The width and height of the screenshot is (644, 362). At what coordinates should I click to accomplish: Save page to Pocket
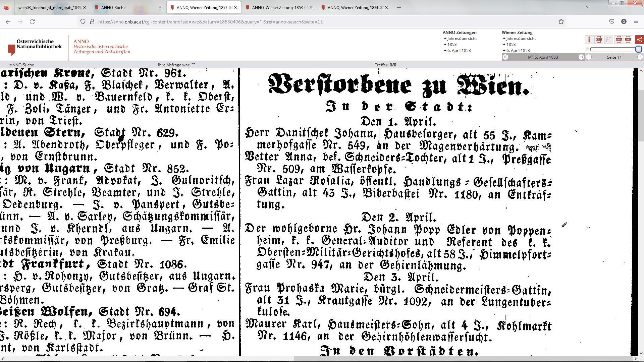coord(612,21)
